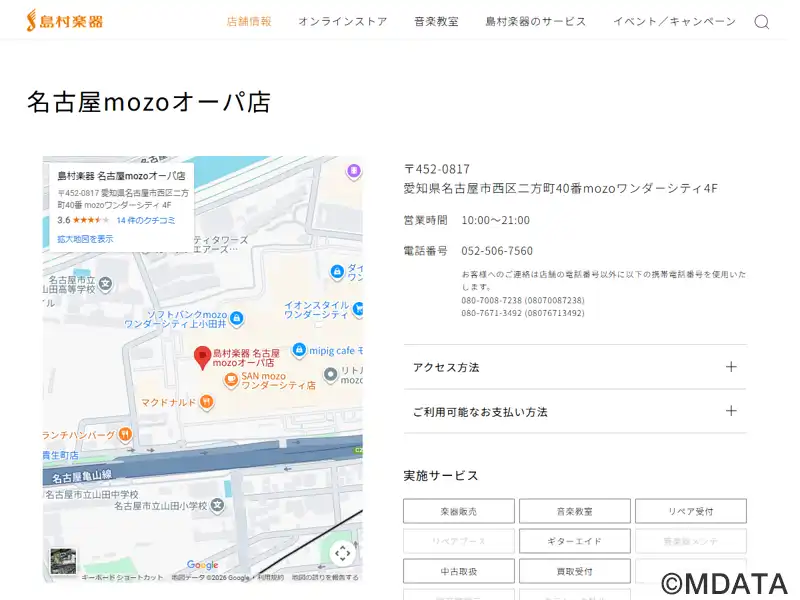Click the Google logo on the map

[x=203, y=565]
